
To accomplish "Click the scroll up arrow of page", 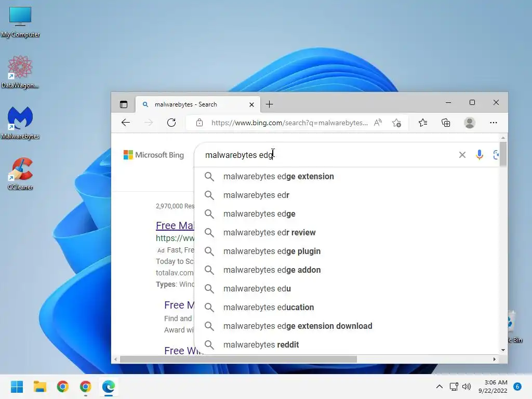I will pyautogui.click(x=503, y=137).
